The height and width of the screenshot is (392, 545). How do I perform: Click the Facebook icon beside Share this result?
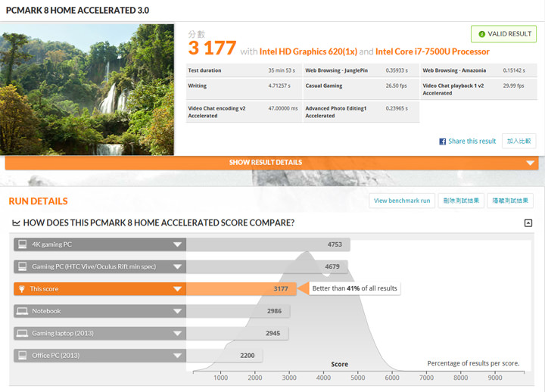click(x=443, y=142)
